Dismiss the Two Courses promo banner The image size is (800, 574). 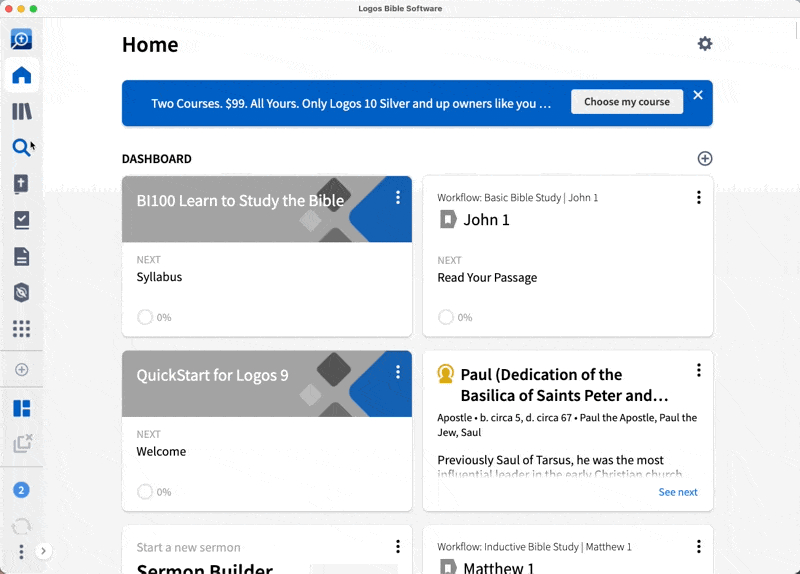click(698, 95)
